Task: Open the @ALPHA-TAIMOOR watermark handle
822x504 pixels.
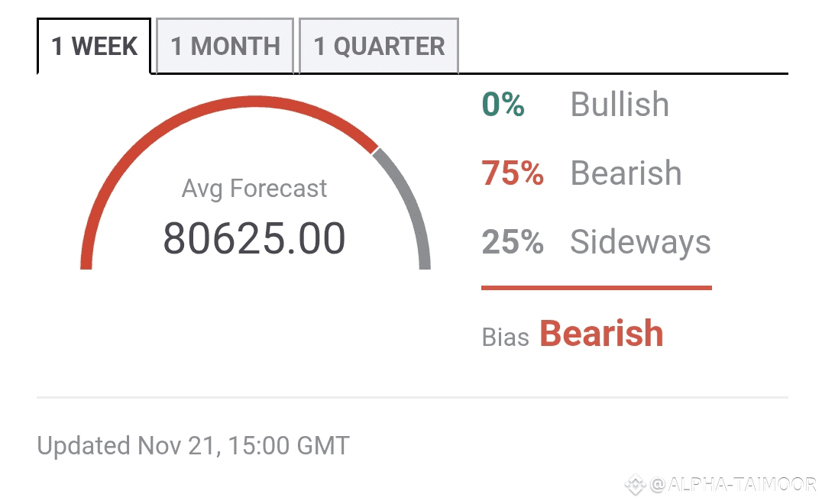Action: pos(733,484)
